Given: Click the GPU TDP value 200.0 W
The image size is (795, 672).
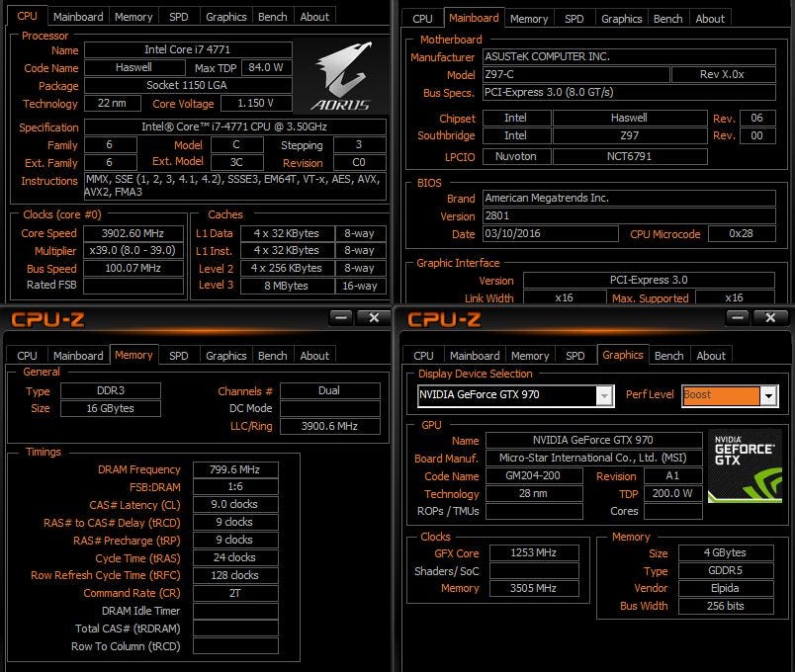Looking at the screenshot, I should [x=673, y=493].
